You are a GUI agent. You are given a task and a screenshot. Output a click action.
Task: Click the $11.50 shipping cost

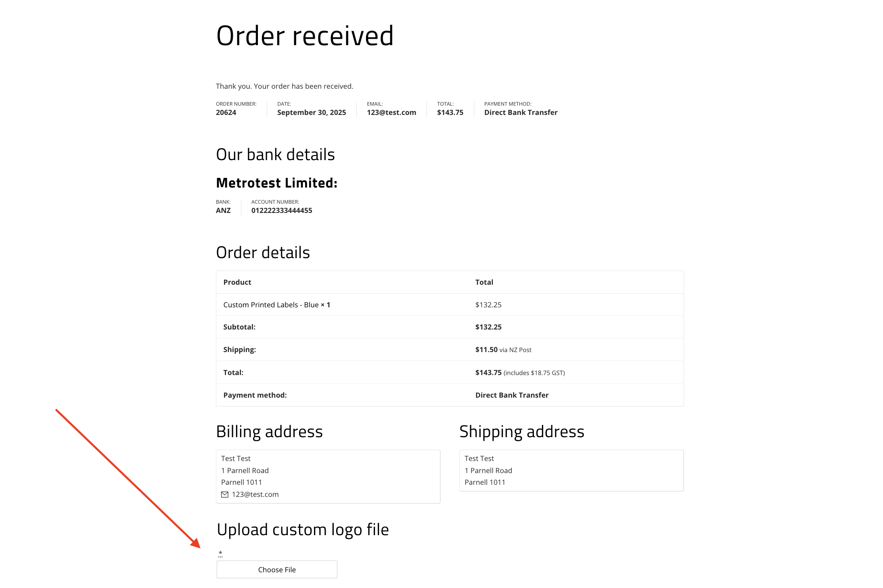pos(486,350)
